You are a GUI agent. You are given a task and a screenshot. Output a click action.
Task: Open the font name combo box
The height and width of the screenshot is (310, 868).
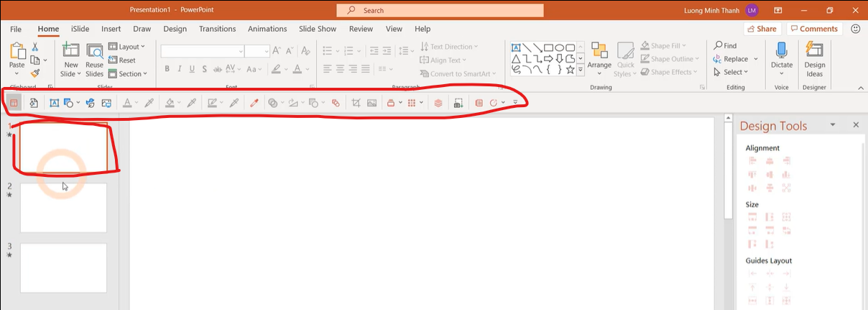(202, 51)
